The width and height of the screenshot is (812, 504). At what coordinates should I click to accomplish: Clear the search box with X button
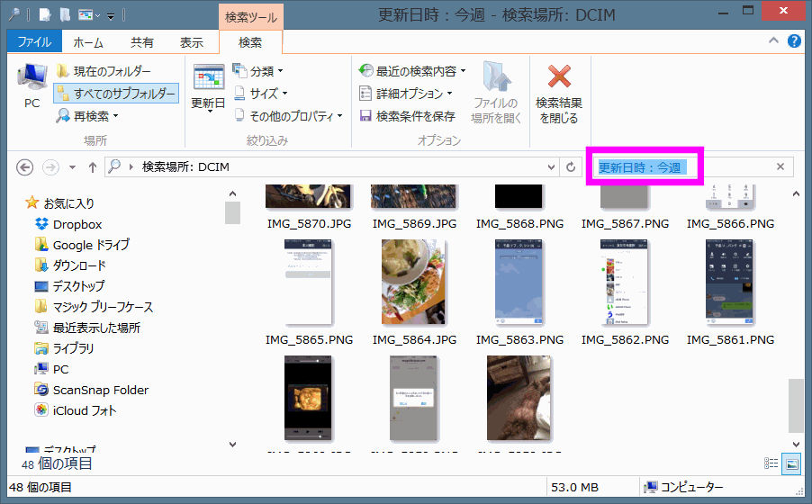(x=780, y=167)
